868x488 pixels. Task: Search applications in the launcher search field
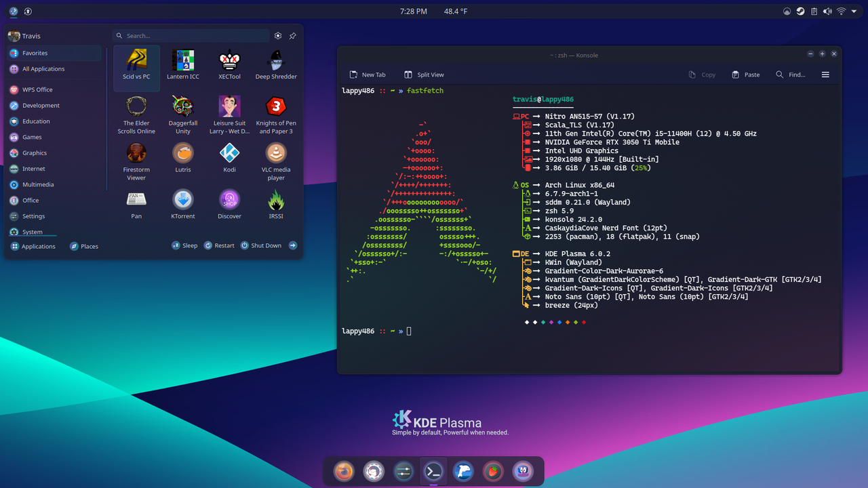[x=191, y=36]
